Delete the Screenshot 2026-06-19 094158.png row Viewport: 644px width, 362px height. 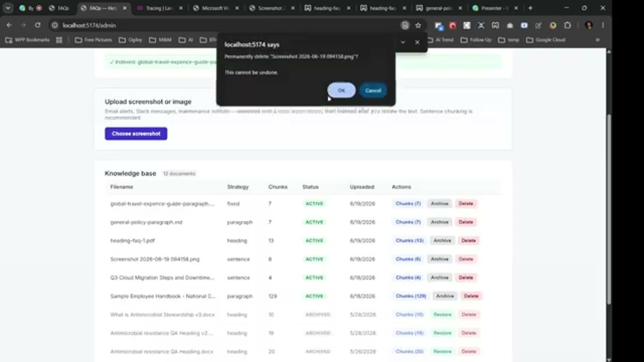[465, 259]
